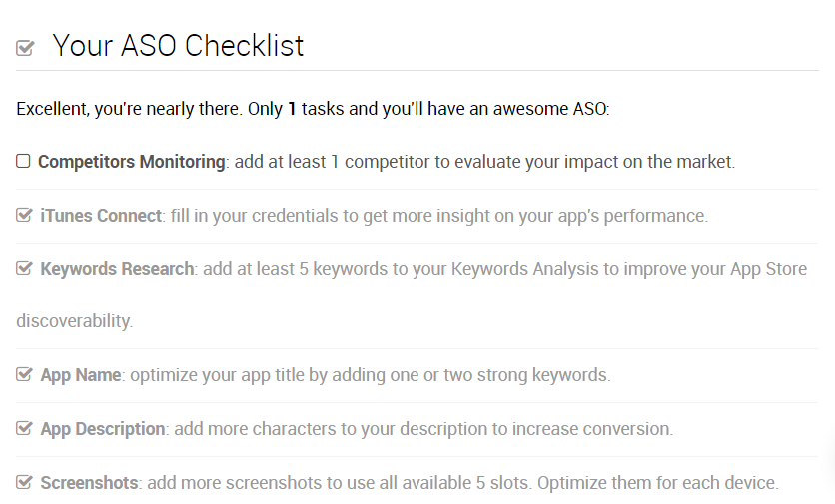
Task: Click the Screenshots bold label
Action: click(x=89, y=483)
